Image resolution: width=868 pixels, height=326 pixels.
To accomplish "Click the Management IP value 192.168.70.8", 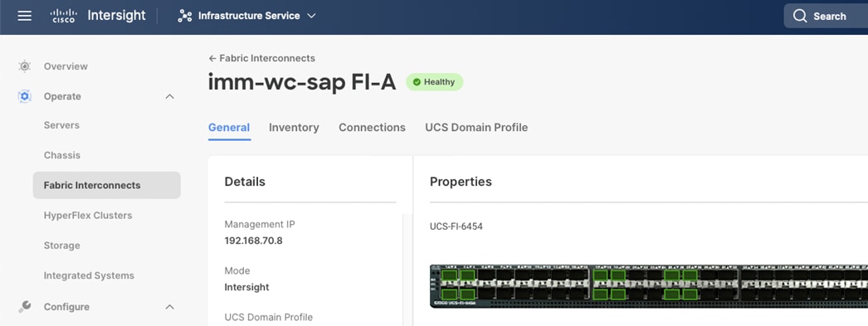I will (254, 241).
